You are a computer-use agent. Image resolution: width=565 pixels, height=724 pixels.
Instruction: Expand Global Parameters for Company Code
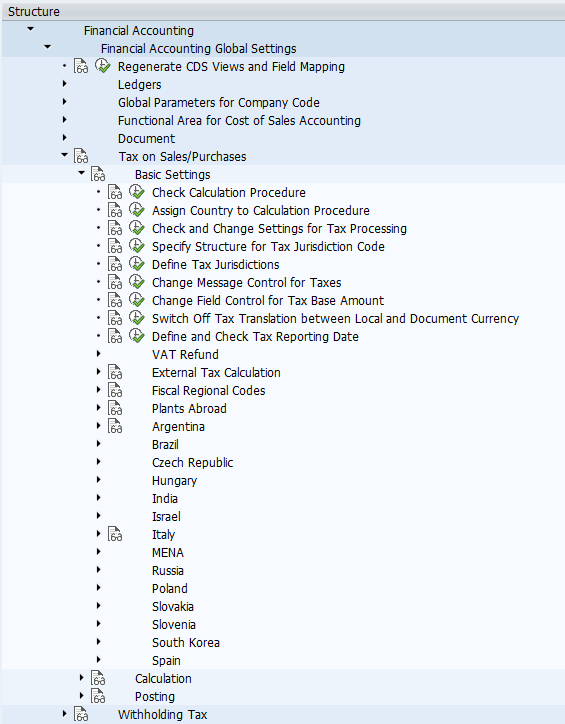(65, 102)
